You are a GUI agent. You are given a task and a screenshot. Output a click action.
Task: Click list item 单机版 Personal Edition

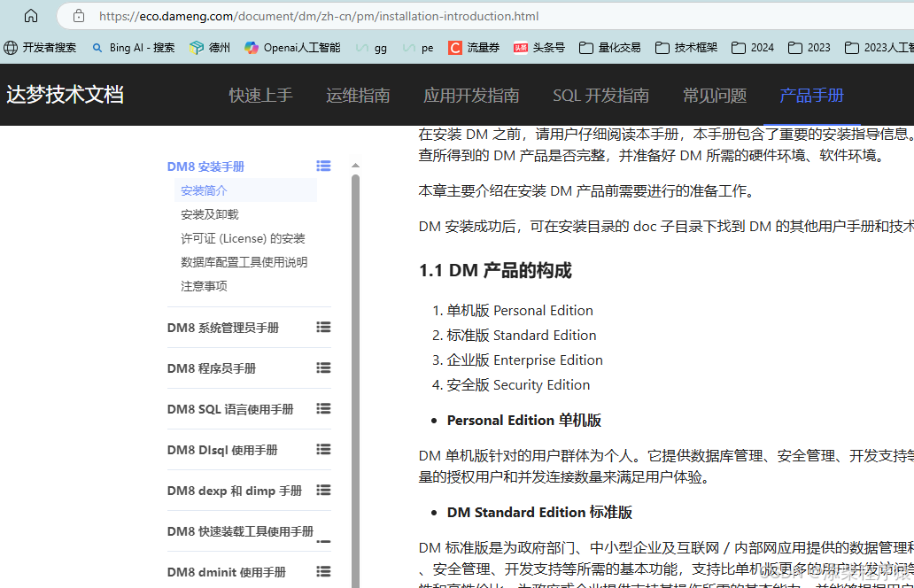(x=519, y=311)
